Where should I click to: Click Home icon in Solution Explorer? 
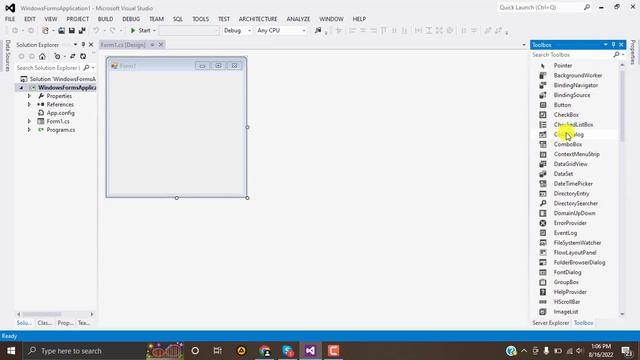(42, 56)
